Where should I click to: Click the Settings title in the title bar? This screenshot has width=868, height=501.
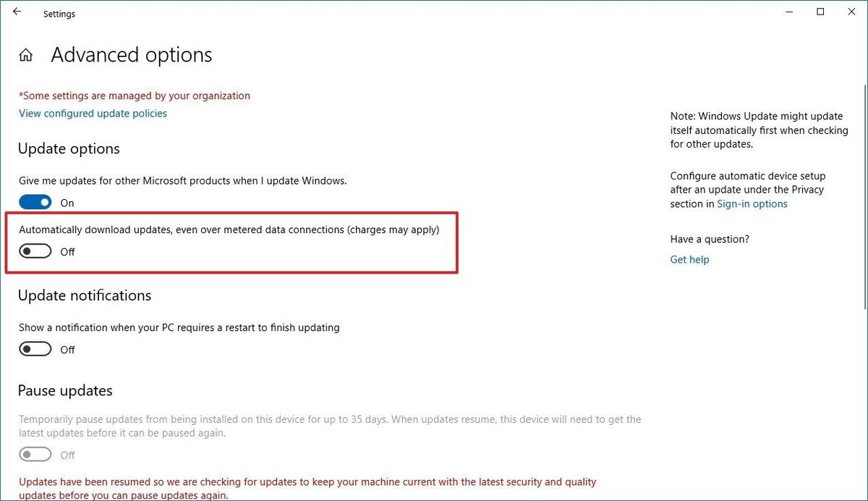59,13
